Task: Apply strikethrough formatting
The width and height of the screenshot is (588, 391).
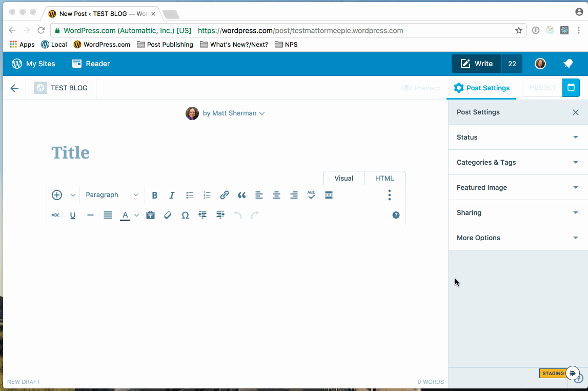Action: coord(55,215)
